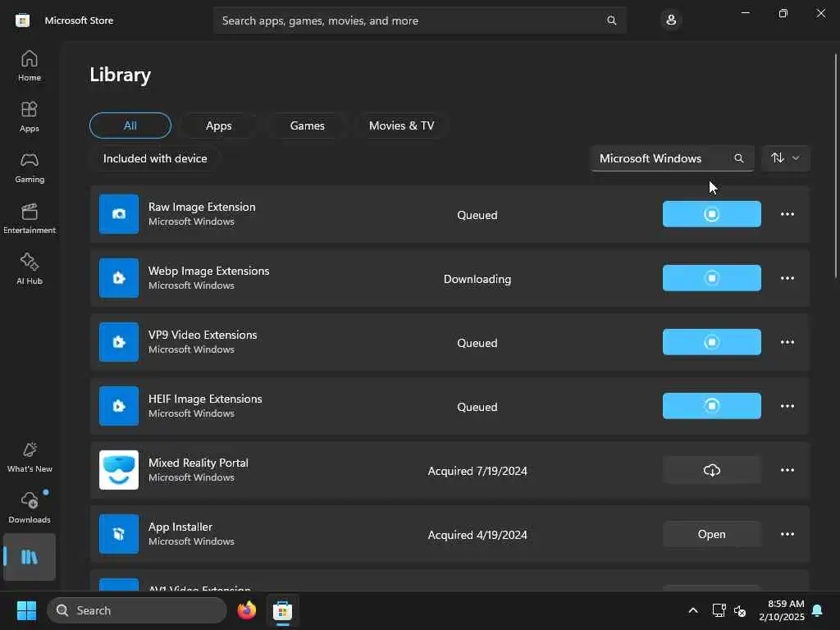Image resolution: width=840 pixels, height=630 pixels.
Task: Click the Microsoft Store logo icon
Action: coord(22,21)
